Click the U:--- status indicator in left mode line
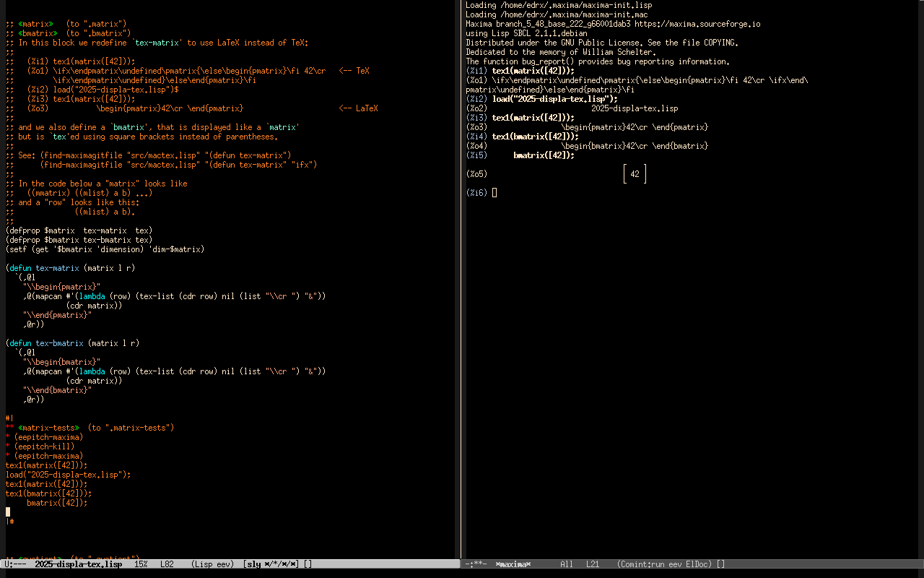 (x=16, y=564)
